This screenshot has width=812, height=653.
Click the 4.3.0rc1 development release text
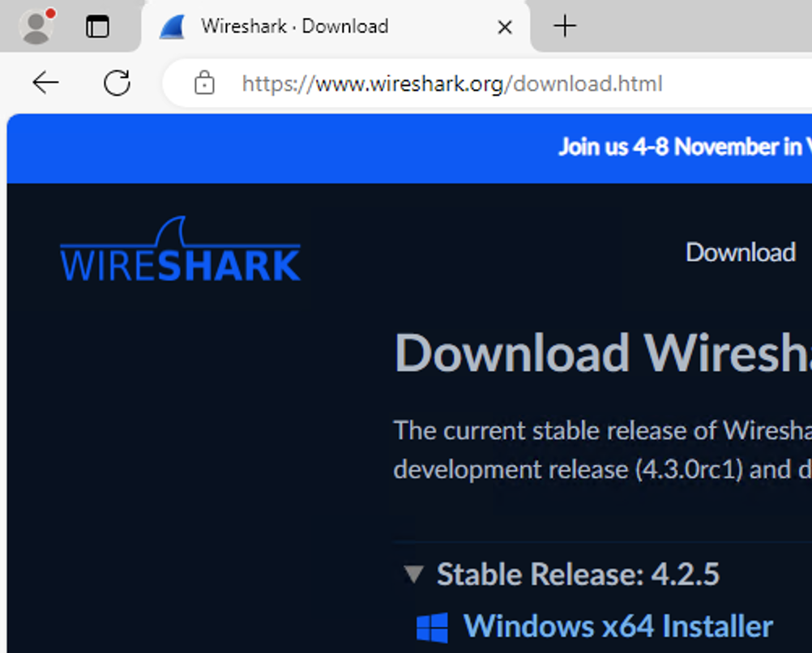[x=689, y=470]
